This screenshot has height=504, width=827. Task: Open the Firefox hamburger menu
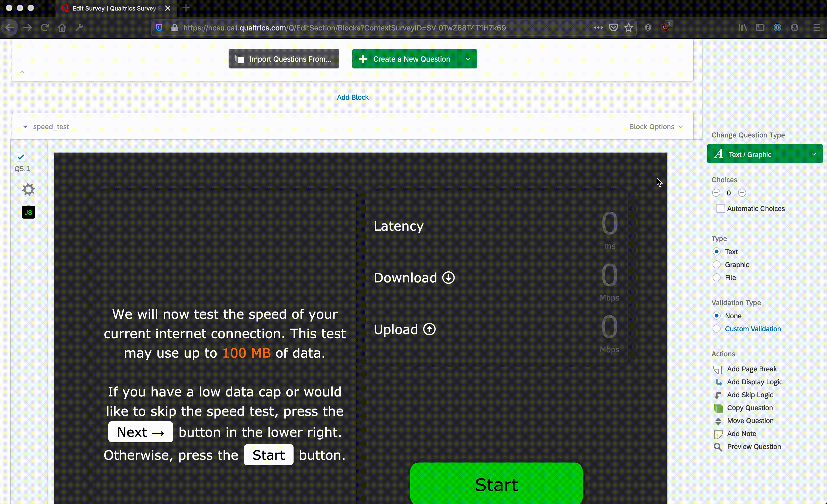click(x=816, y=27)
